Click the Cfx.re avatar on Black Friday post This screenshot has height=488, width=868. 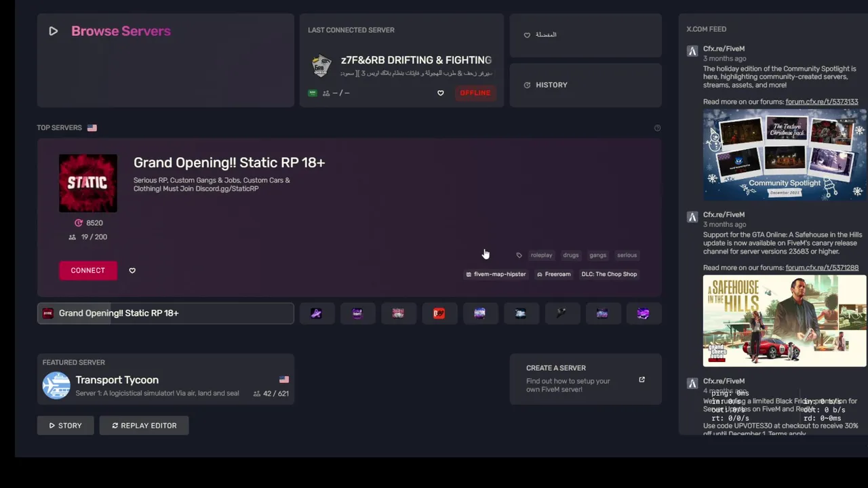click(692, 384)
